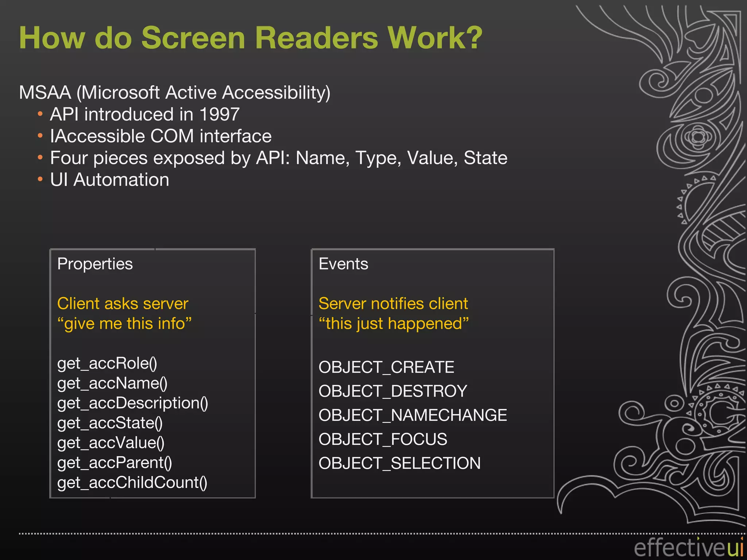Click 'get_accParent()' line
Screen dimensions: 747x560
point(115,463)
